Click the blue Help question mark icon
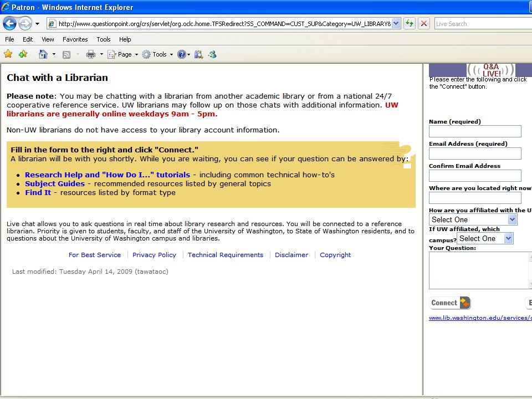This screenshot has height=399, width=532. tap(182, 54)
